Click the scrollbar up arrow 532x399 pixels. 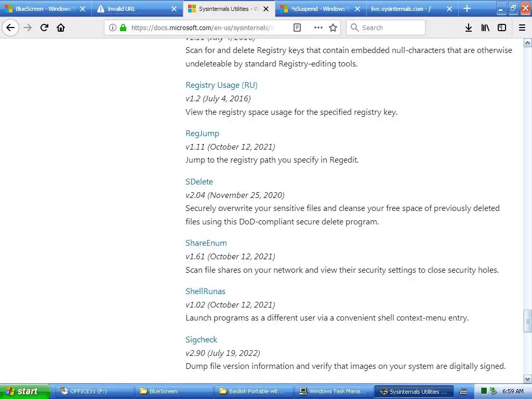(528, 43)
